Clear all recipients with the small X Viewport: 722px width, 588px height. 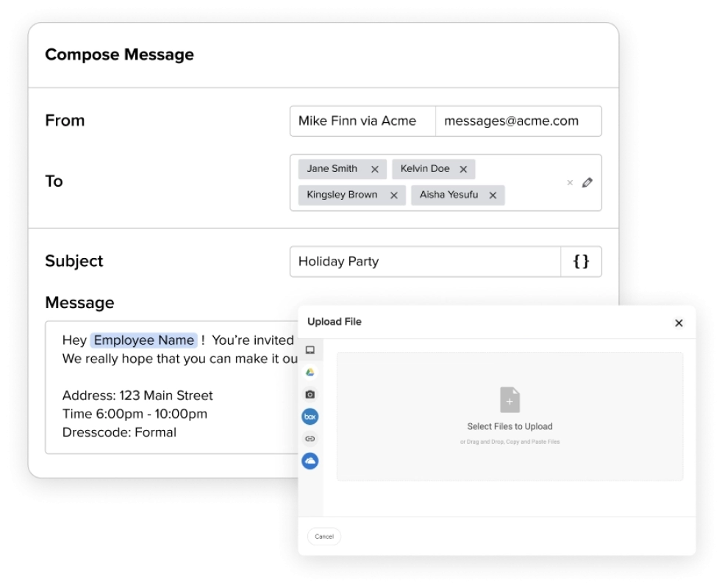pyautogui.click(x=570, y=182)
